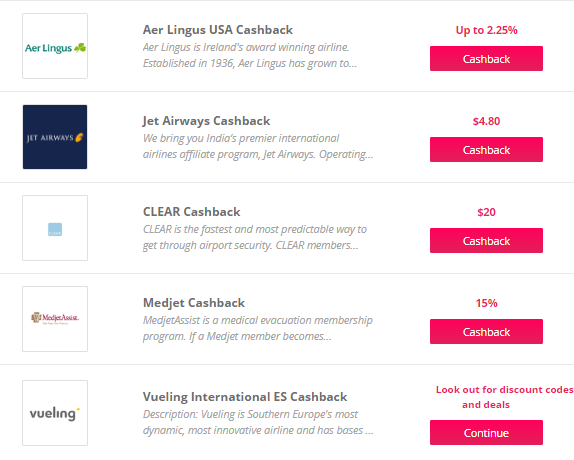Click Cashback button for CLEAR
The height and width of the screenshot is (460, 574).
click(x=486, y=240)
